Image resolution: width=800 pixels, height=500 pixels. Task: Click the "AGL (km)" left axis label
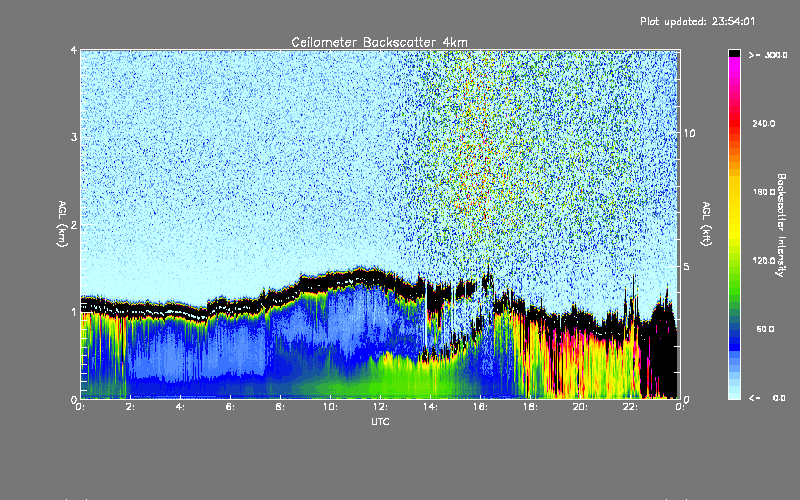pos(62,224)
